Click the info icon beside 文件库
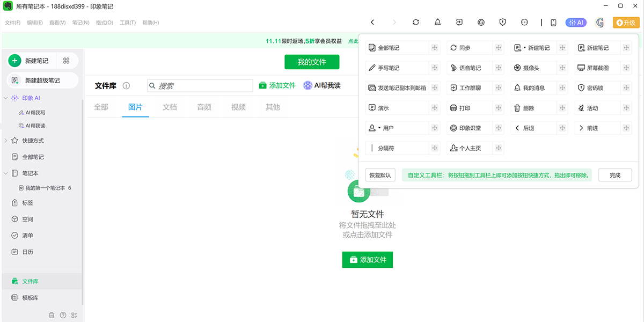The width and height of the screenshot is (644, 322). coord(126,86)
